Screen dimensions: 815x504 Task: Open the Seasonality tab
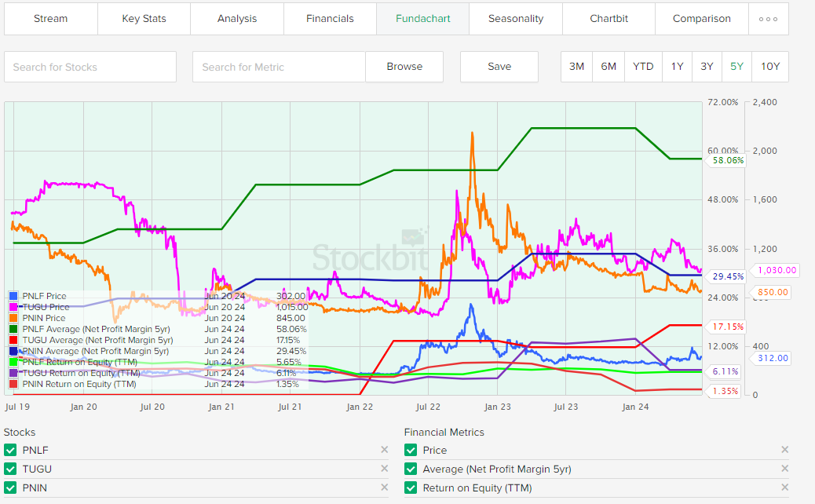click(x=515, y=19)
